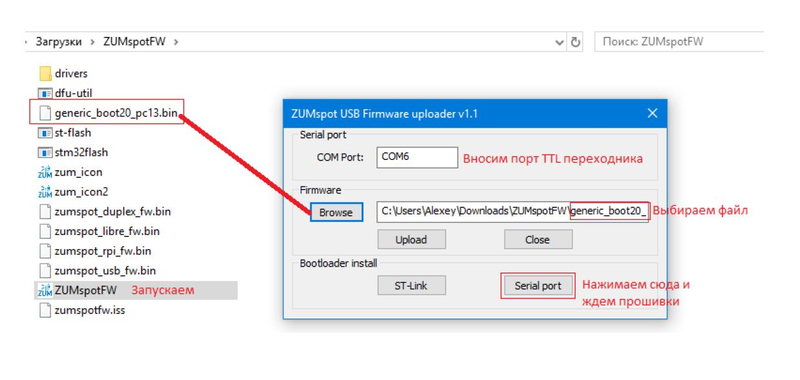Expand the chevron after Загрузки in breadcrumb
800x380 pixels.
pos(92,42)
